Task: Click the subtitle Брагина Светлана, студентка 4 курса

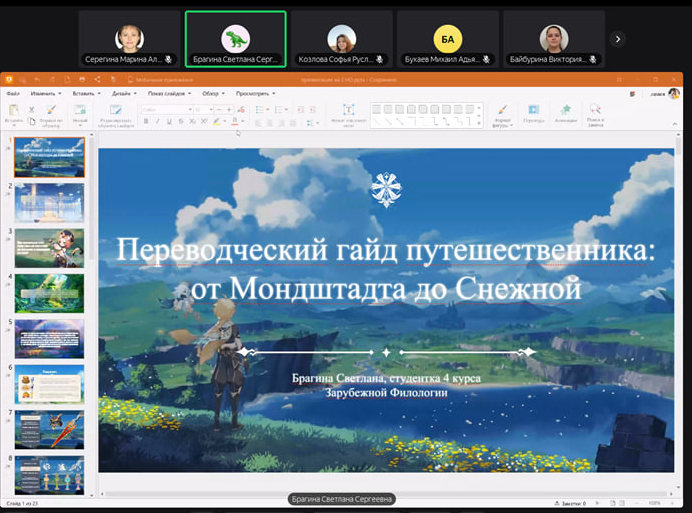Action: [x=386, y=378]
